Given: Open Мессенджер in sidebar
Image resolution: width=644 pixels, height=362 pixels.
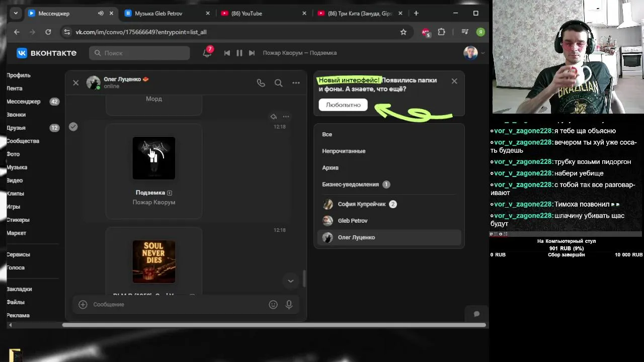Looking at the screenshot, I should click(x=24, y=102).
